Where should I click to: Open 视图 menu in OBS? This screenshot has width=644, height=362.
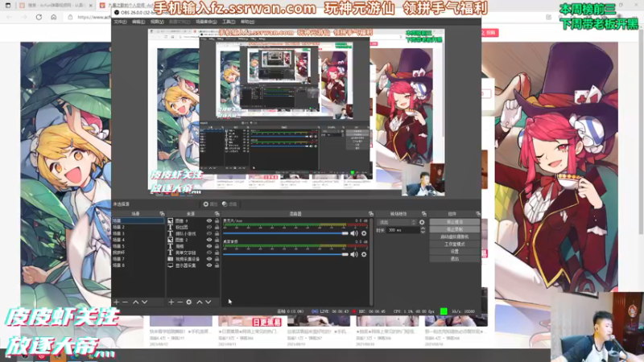(157, 22)
